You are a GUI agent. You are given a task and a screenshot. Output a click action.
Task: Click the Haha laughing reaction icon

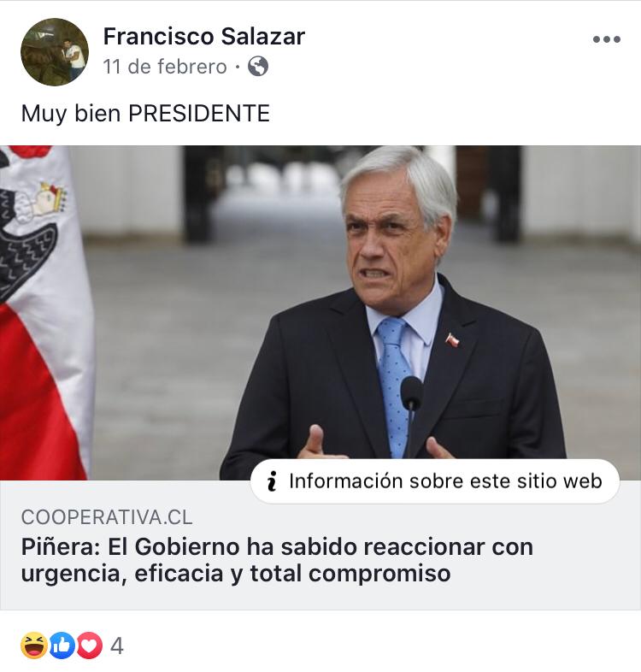coord(34,645)
